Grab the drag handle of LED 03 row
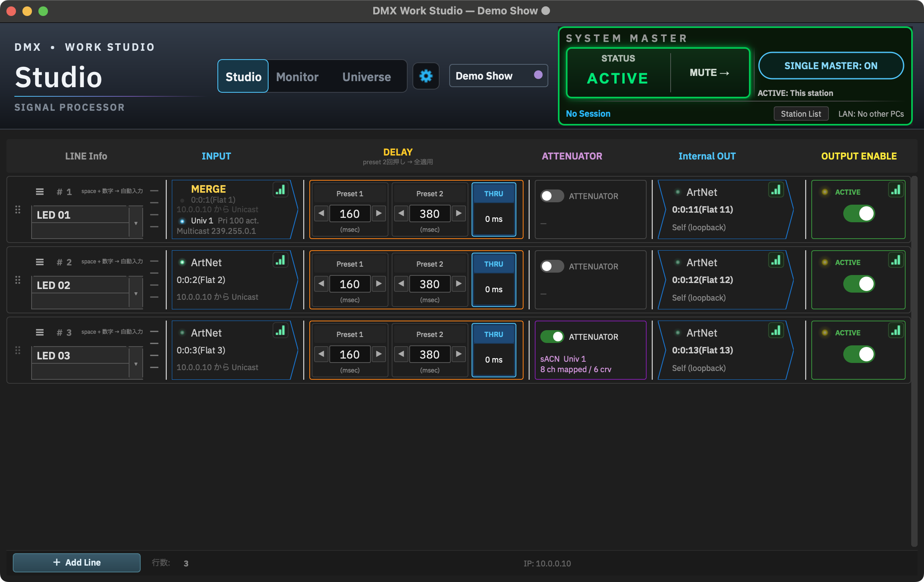The width and height of the screenshot is (924, 582). tap(18, 350)
